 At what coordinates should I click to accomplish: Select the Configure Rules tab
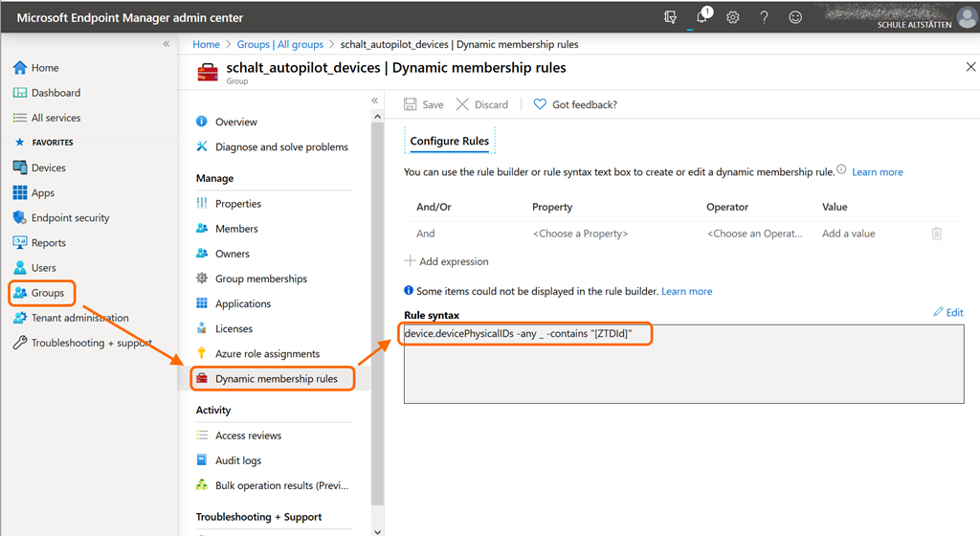pos(449,141)
